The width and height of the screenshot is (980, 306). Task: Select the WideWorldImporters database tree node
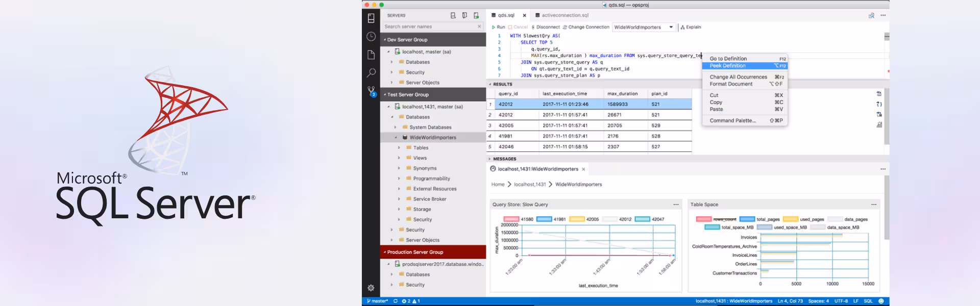click(433, 138)
